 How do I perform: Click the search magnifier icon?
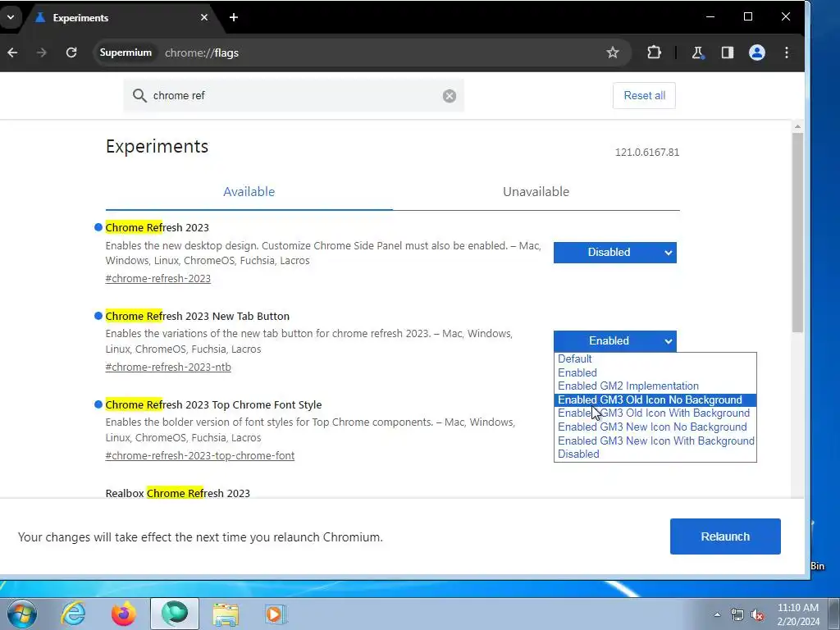click(139, 95)
